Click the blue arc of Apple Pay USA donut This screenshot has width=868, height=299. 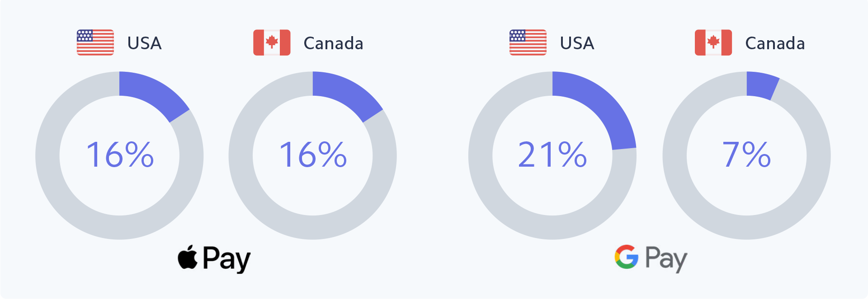[x=152, y=93]
